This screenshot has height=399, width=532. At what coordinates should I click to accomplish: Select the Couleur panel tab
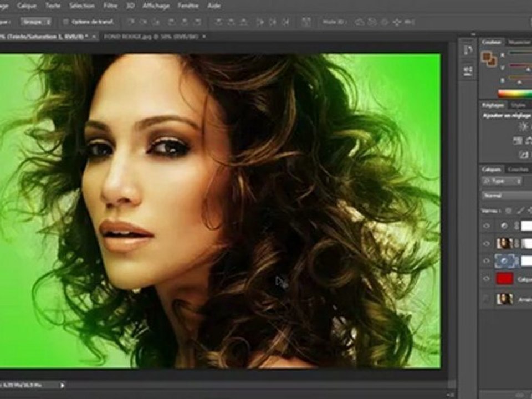pos(492,42)
